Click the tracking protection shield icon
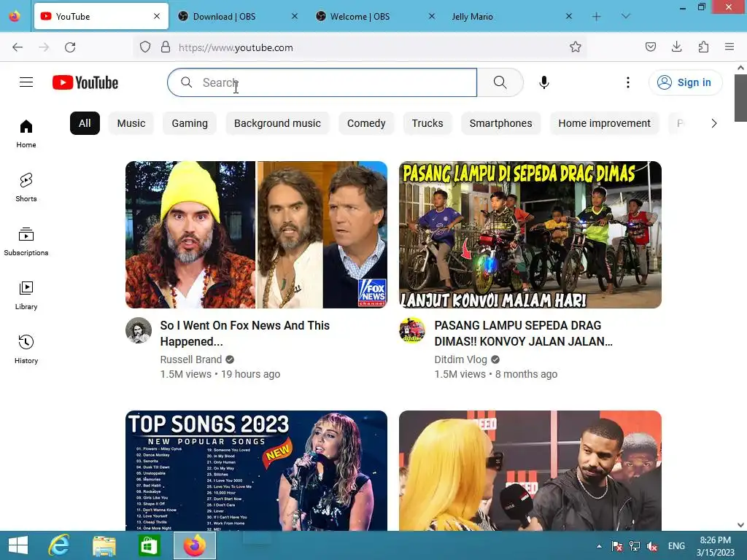Viewport: 747px width, 560px height. (145, 47)
